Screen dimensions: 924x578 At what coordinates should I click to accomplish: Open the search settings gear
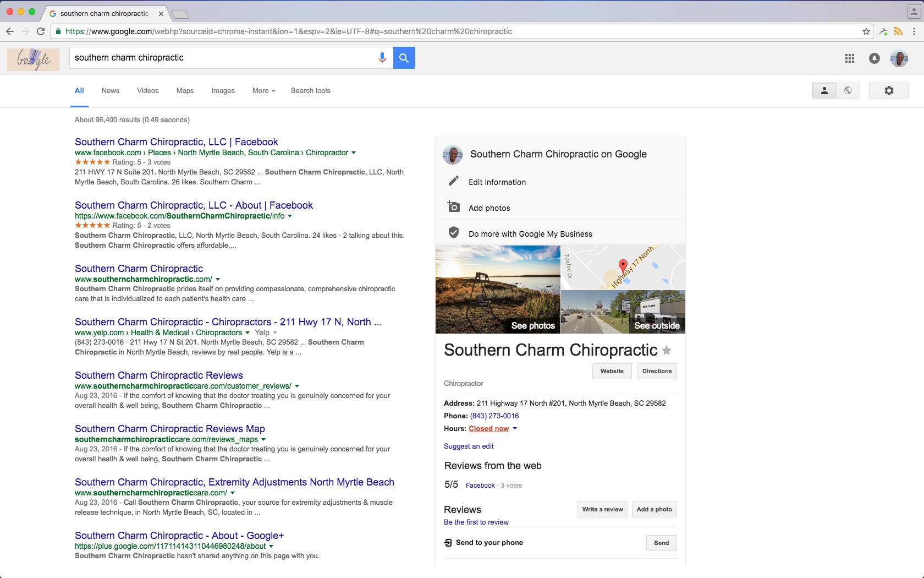[889, 91]
